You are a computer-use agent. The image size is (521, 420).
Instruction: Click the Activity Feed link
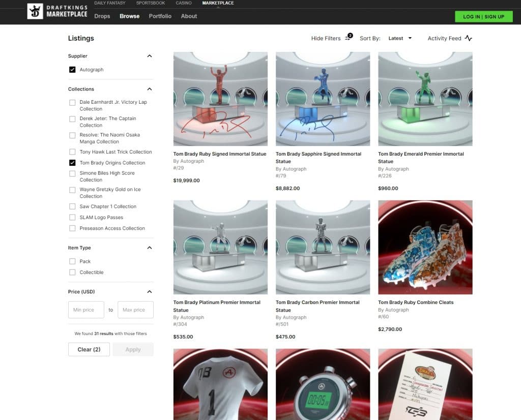tap(444, 38)
